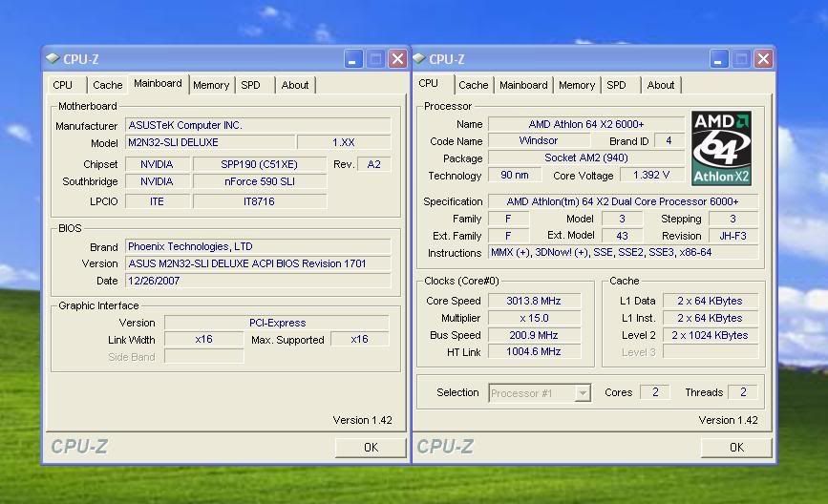Click the Cores count value

[655, 392]
